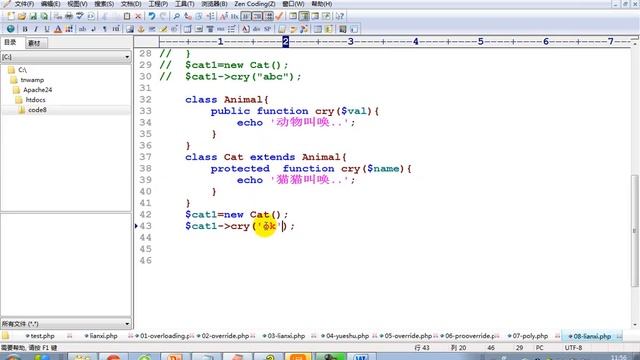
Task: Click the insert image icon
Action: point(130,29)
